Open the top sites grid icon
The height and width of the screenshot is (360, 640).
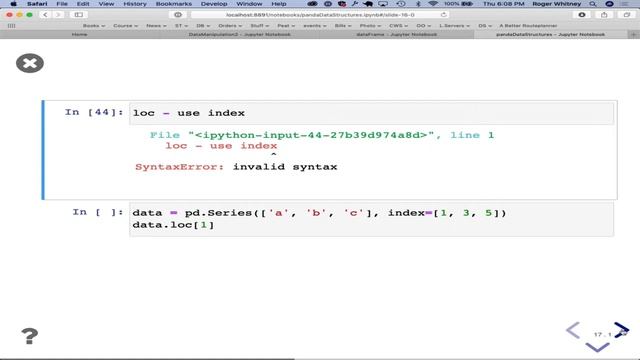coord(11,26)
